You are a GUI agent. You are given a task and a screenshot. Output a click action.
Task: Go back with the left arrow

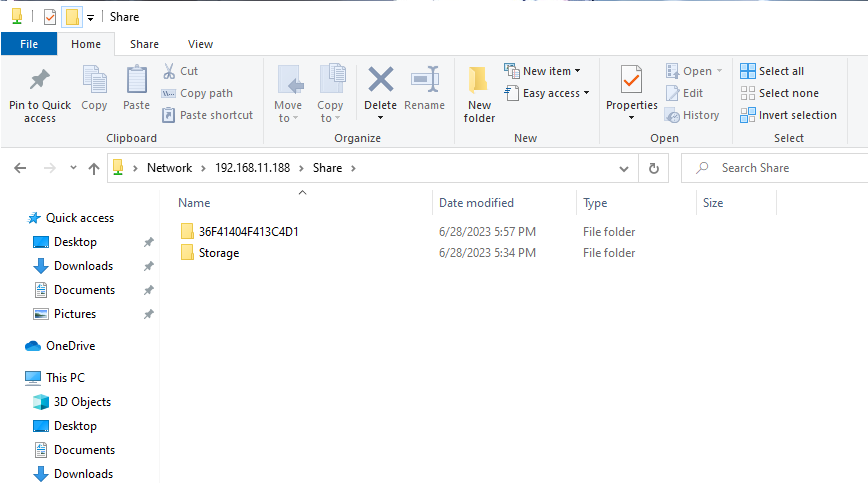20,168
